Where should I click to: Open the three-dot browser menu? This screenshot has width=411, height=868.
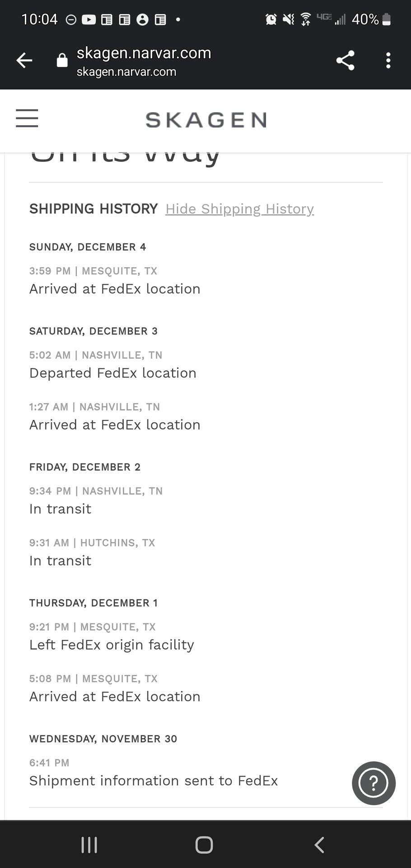click(388, 61)
